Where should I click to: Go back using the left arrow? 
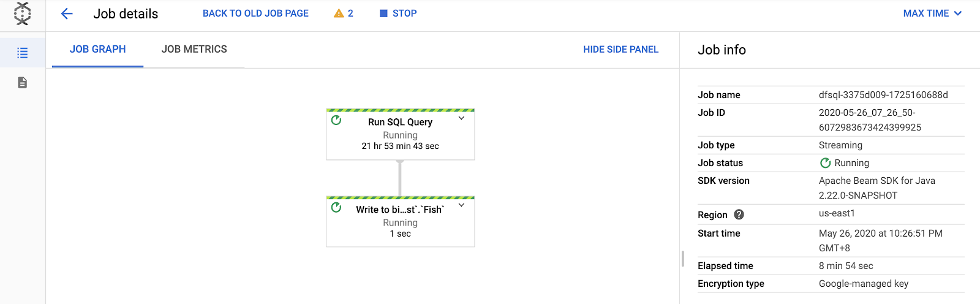67,13
